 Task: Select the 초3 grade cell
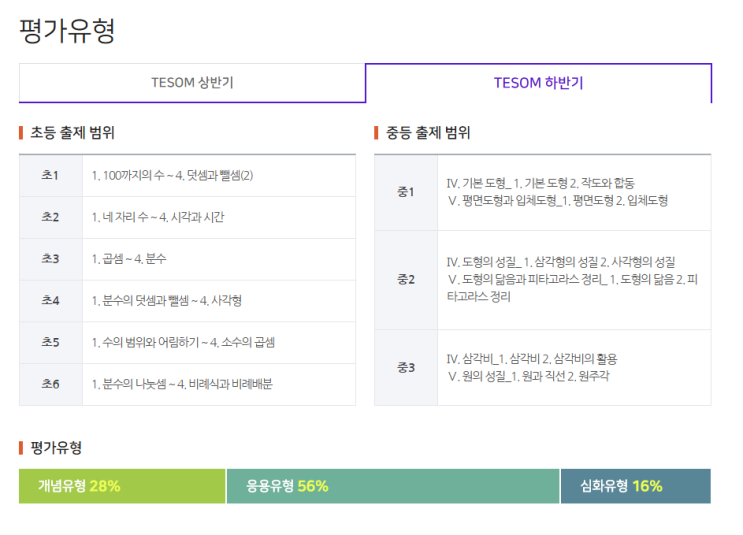[x=50, y=259]
